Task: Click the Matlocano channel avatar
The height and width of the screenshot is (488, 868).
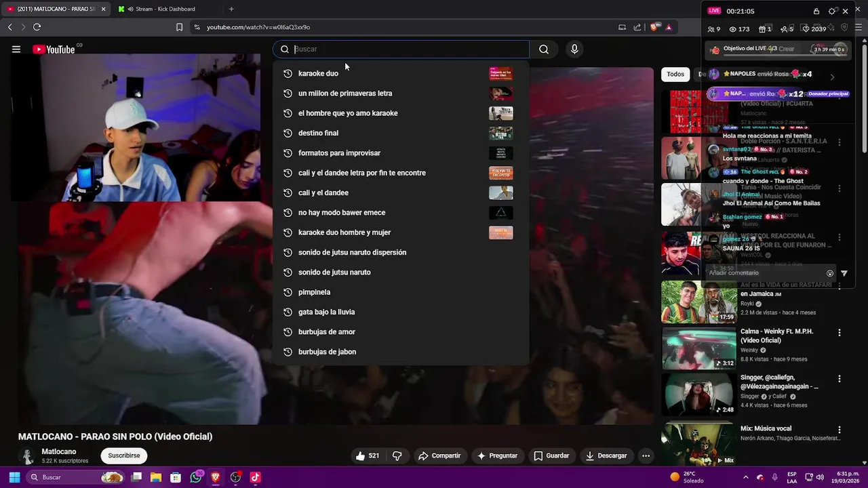Action: point(27,455)
